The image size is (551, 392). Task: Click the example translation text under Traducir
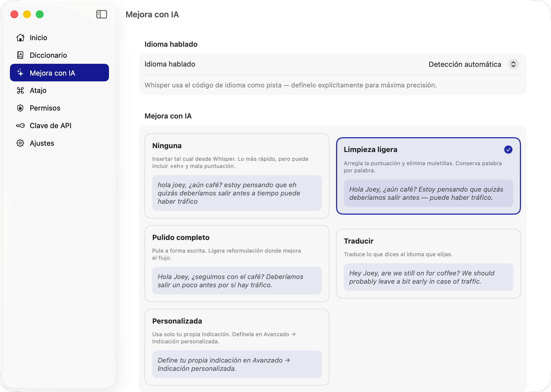pyautogui.click(x=428, y=277)
